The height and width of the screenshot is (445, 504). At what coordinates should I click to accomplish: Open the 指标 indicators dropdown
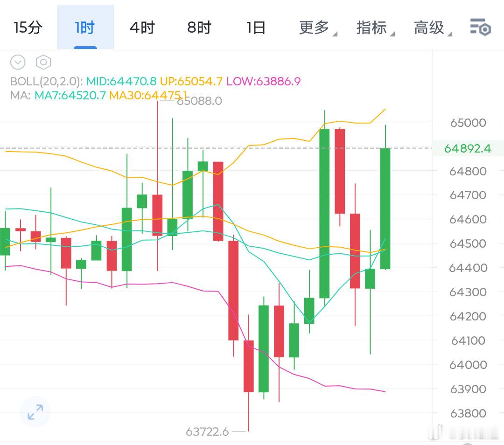click(x=375, y=28)
